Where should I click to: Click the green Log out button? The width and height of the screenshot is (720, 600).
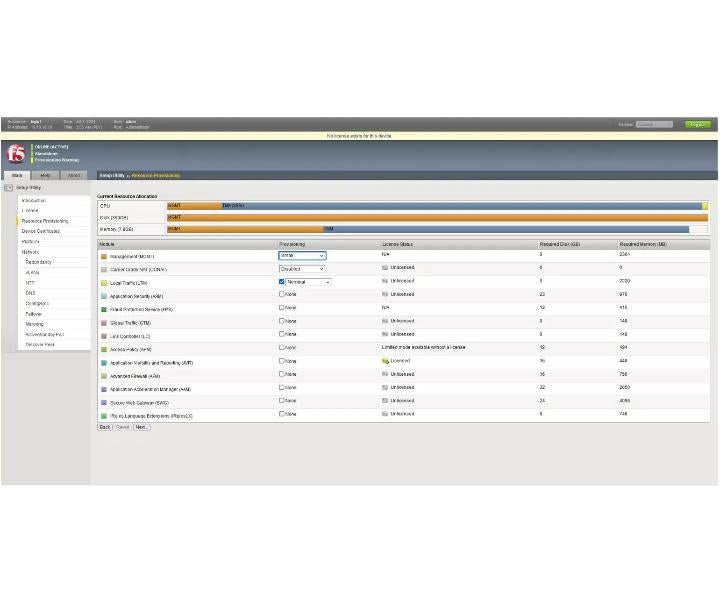698,124
